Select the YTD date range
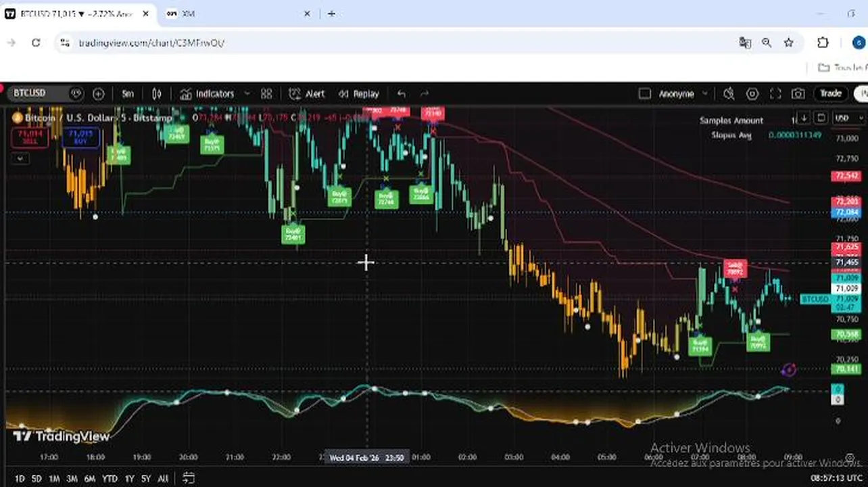 (x=110, y=479)
